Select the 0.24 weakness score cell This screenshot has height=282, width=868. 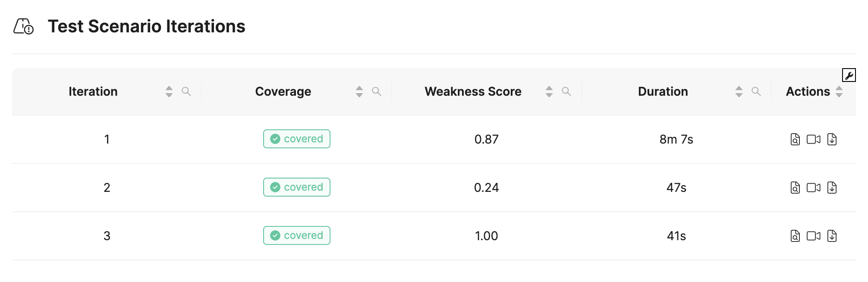[487, 188]
